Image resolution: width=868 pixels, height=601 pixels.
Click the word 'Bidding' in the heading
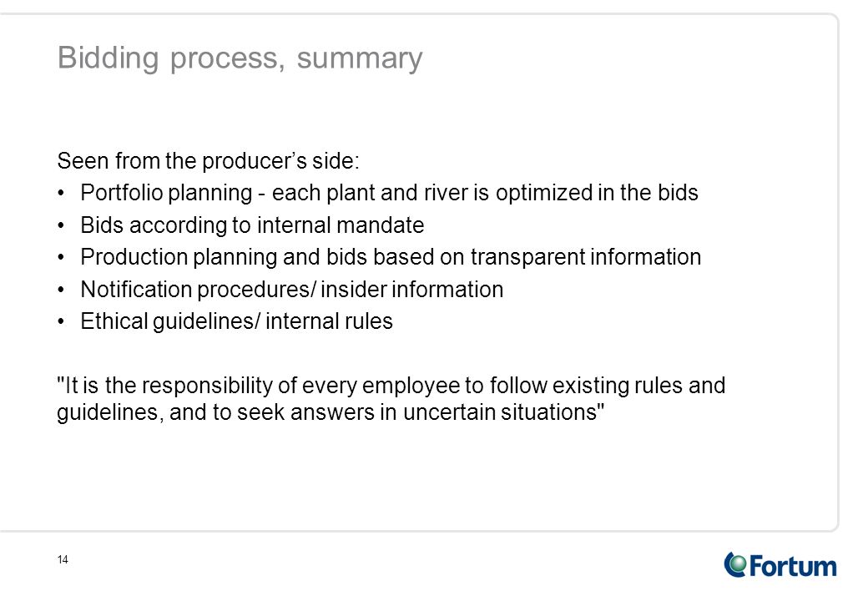click(x=108, y=58)
